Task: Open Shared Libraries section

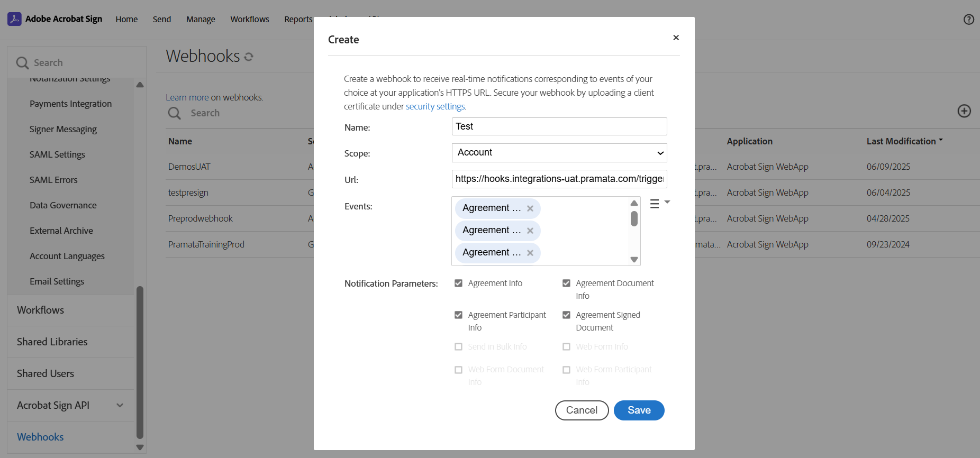Action: tap(52, 342)
